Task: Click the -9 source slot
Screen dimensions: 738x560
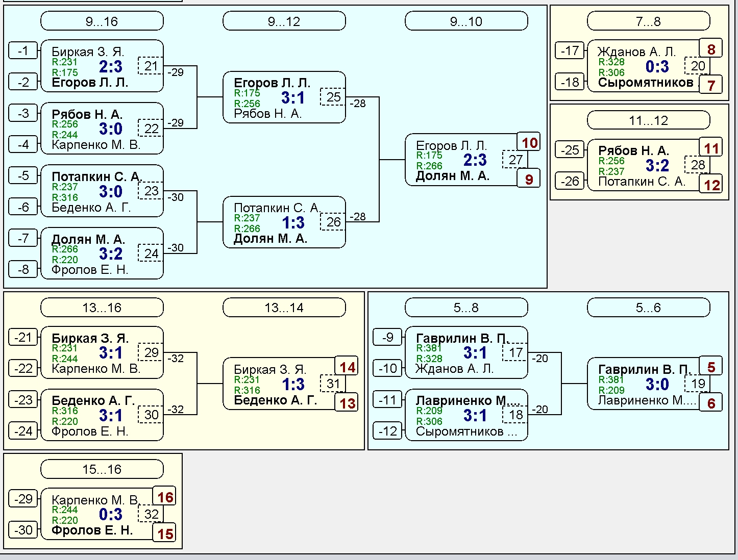Action: point(388,337)
